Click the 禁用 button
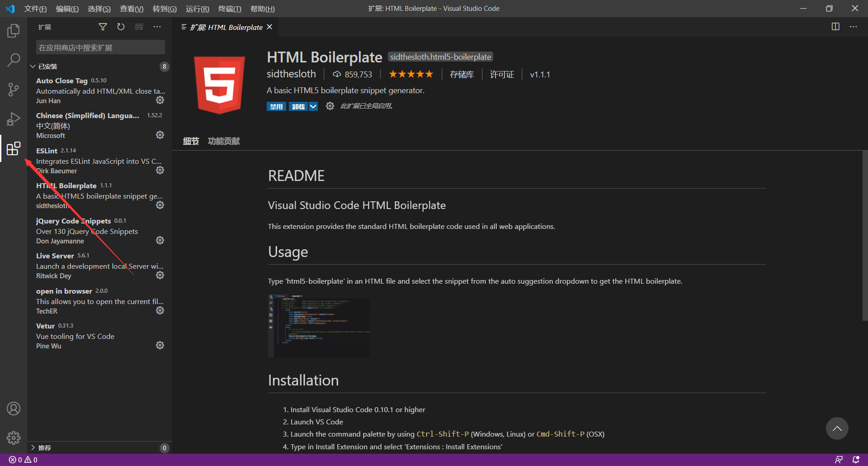This screenshot has height=466, width=868. pos(276,106)
